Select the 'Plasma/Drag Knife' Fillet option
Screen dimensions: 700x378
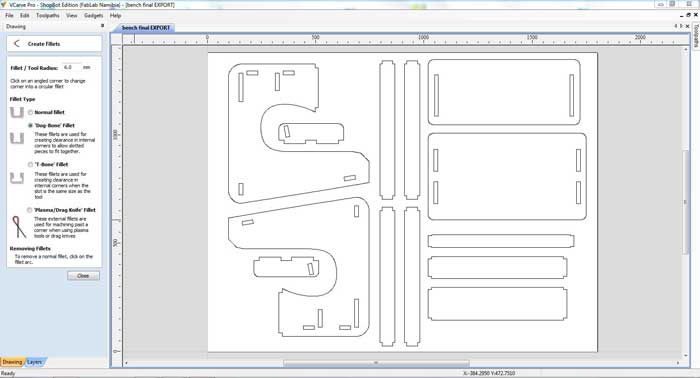pos(29,210)
